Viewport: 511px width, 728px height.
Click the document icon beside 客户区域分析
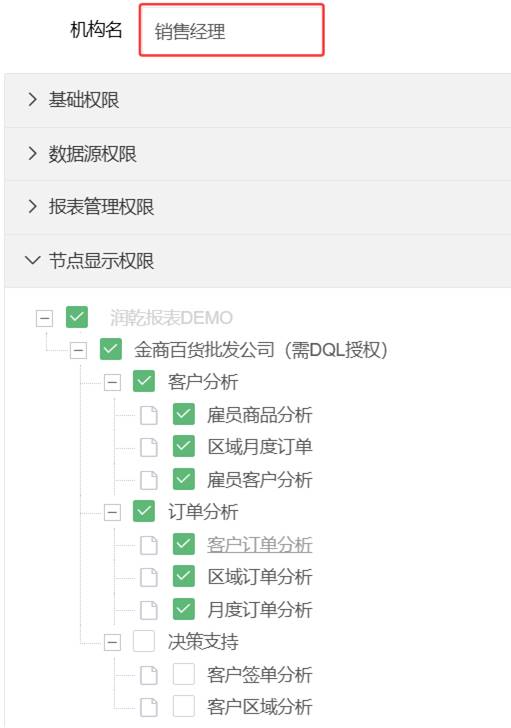[x=149, y=708]
